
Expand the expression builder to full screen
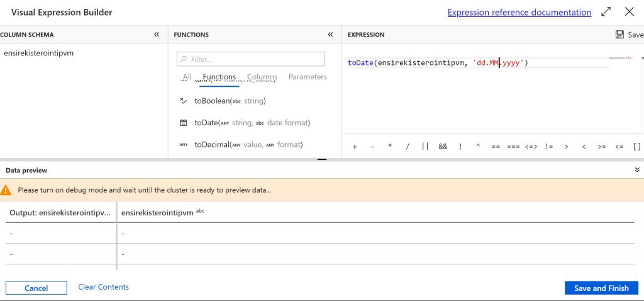coord(606,12)
